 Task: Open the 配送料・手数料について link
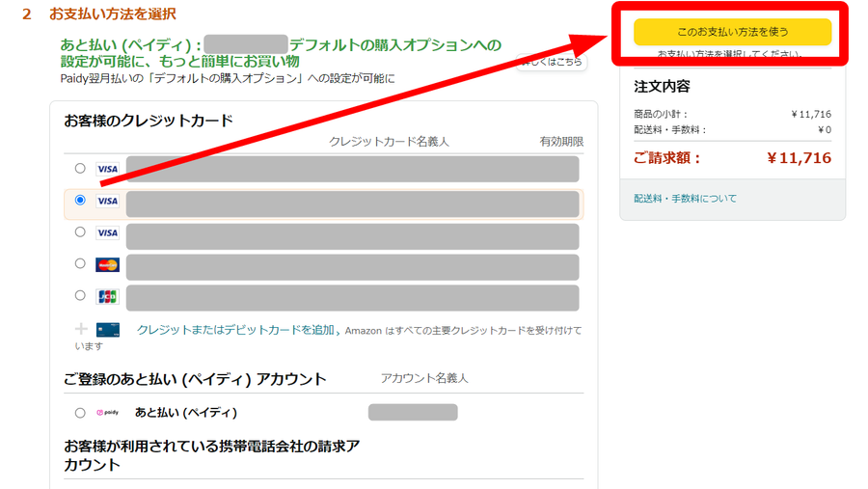point(685,199)
